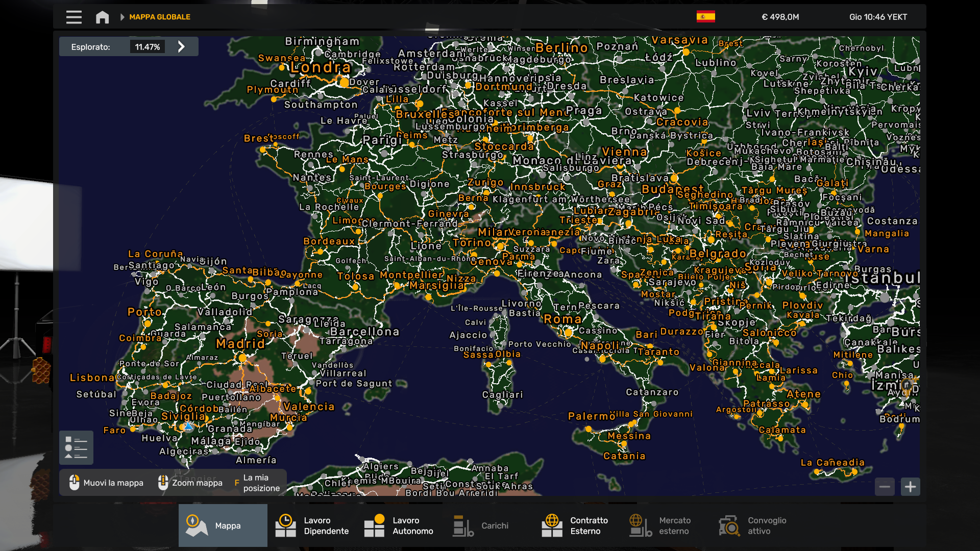Select Nantes on the map

pyautogui.click(x=312, y=177)
